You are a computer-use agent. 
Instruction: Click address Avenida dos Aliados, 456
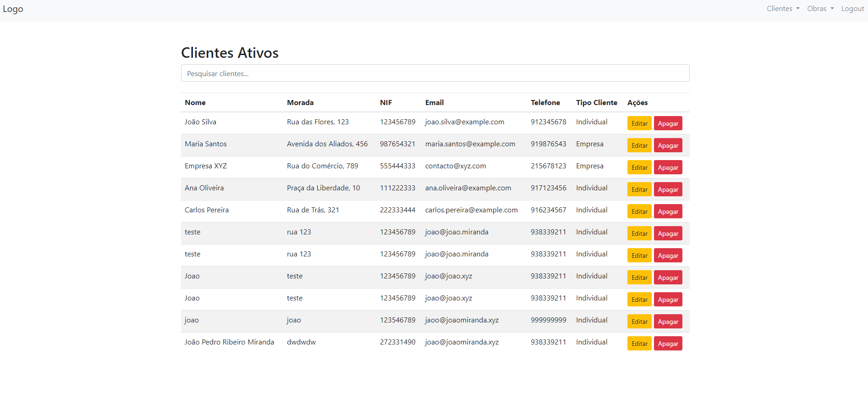tap(327, 144)
